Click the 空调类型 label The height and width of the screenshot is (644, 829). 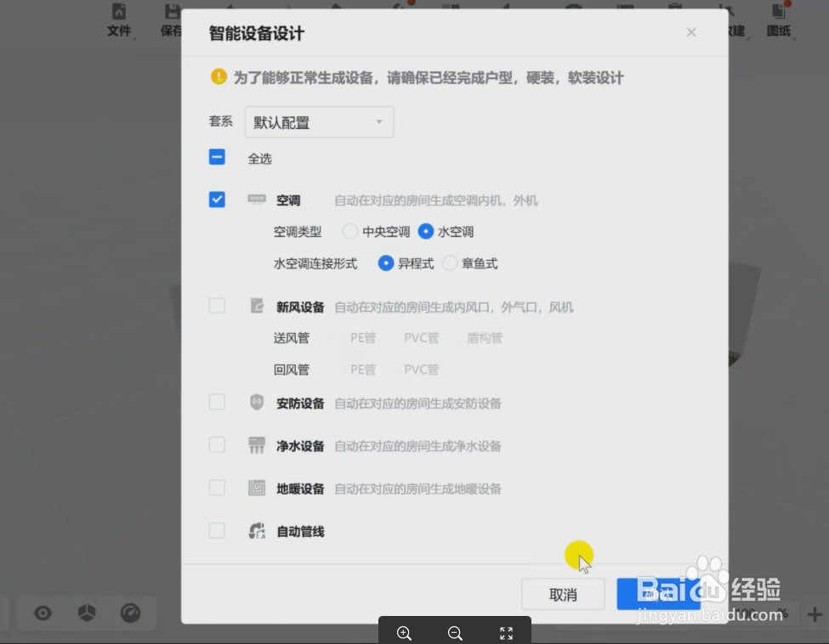pyautogui.click(x=297, y=232)
